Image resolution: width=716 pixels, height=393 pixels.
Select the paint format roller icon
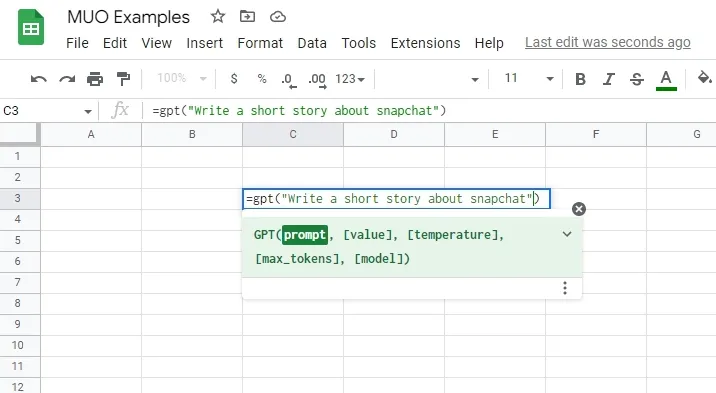(123, 79)
